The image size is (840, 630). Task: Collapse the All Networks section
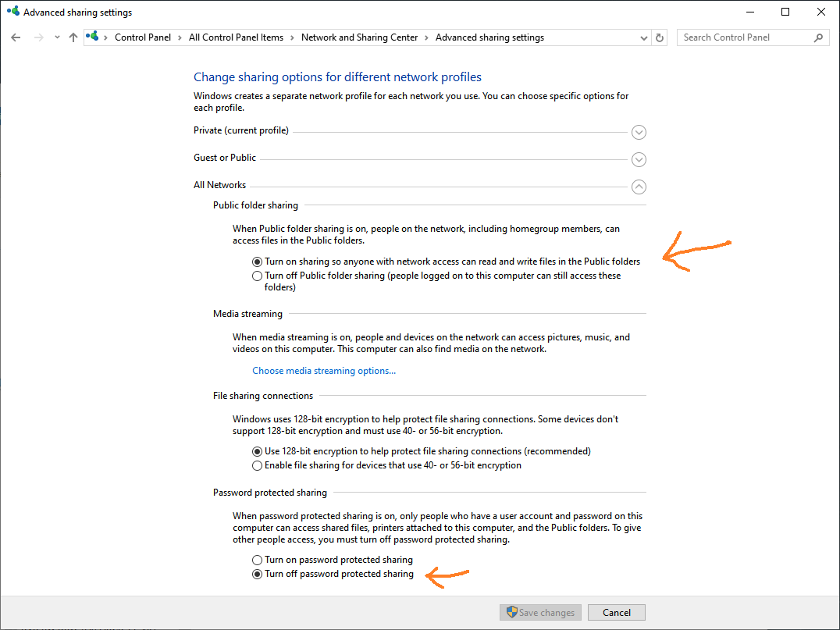[639, 187]
